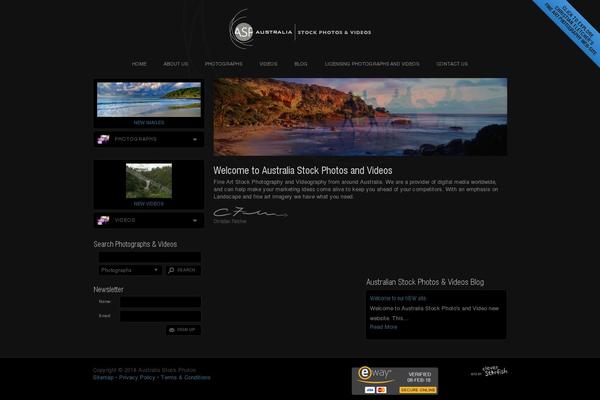The width and height of the screenshot is (600, 400).
Task: Open the New Videos thumbnail
Action: 149,181
